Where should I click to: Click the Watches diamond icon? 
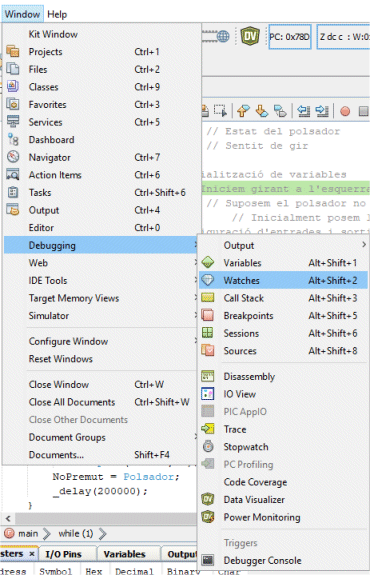click(208, 280)
